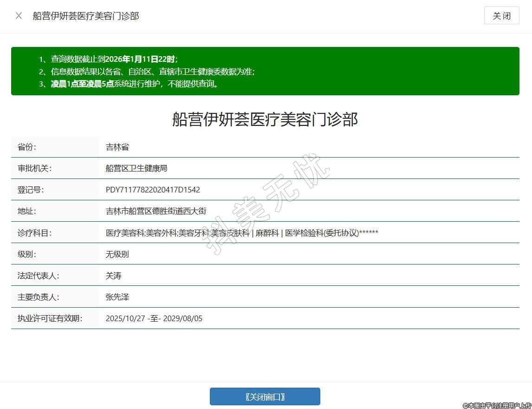Click the 登记号 field label
The image size is (532, 409).
31,190
